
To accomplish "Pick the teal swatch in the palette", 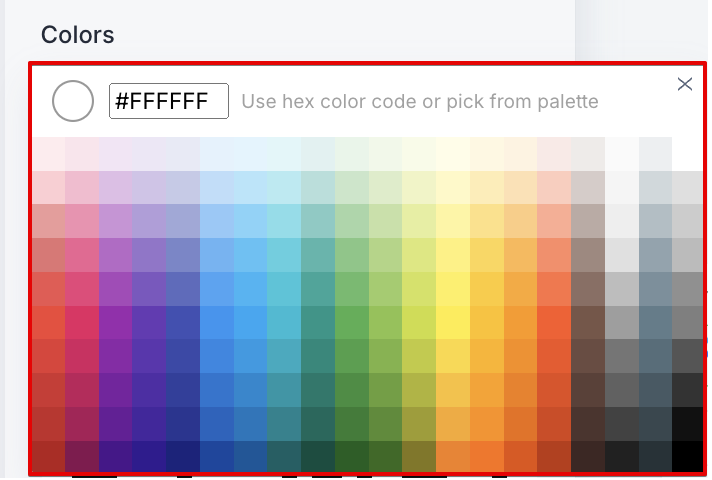I will [x=317, y=321].
